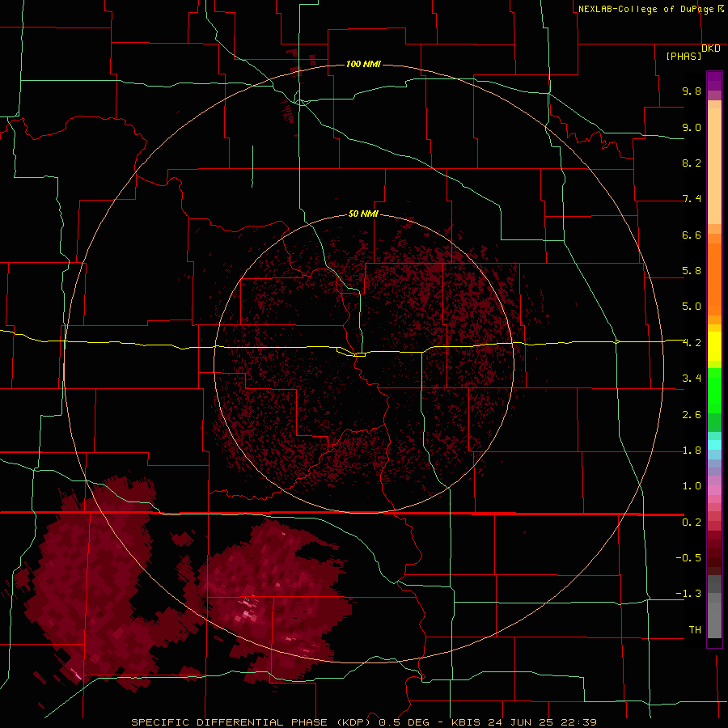This screenshot has height=728, width=728.
Task: Click the bright green segment of the color bar
Action: click(714, 390)
